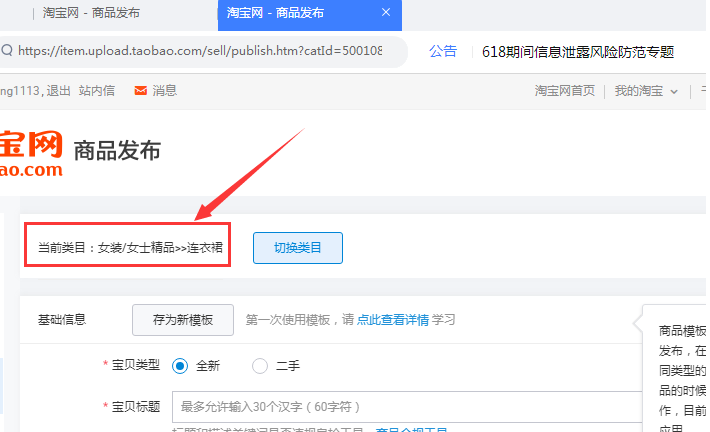The height and width of the screenshot is (432, 710).
Task: Click the 切换类目 button
Action: click(297, 248)
